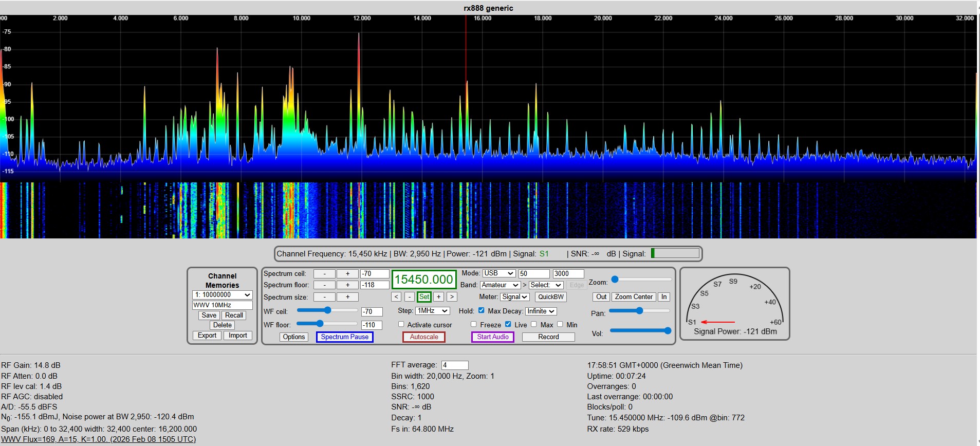This screenshot has width=980, height=446.
Task: Click the Vol slider handle
Action: click(668, 331)
